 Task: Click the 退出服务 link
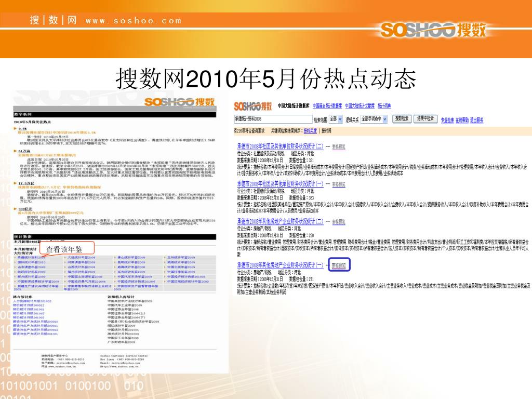(476, 120)
